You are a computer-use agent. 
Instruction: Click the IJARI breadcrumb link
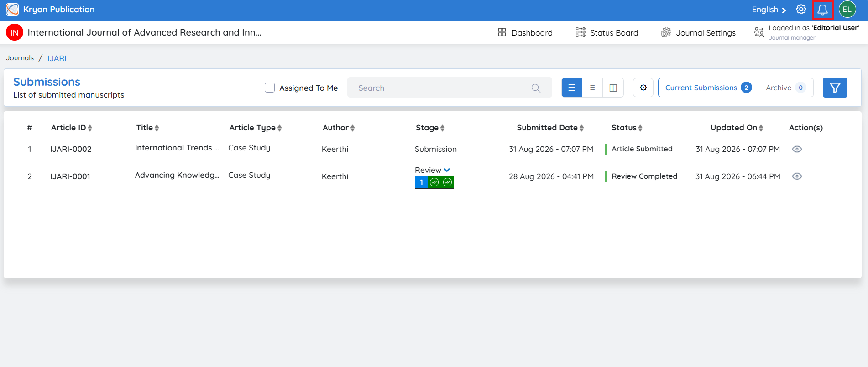tap(57, 58)
